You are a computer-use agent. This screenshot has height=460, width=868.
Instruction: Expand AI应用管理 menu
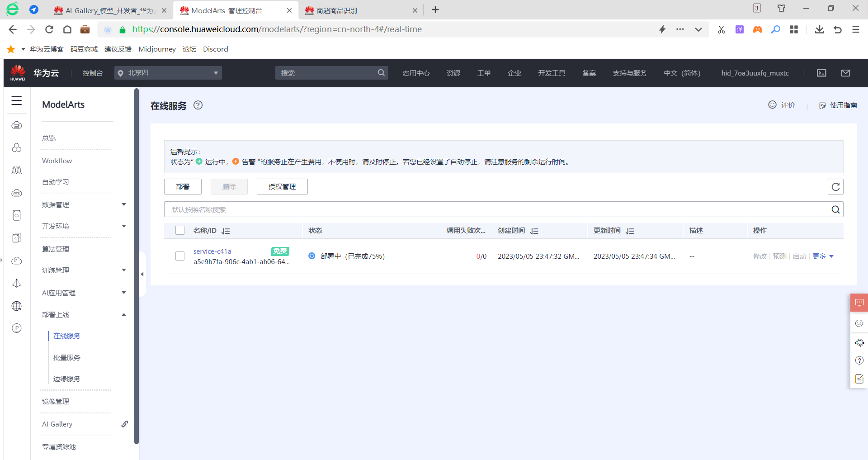pos(124,293)
